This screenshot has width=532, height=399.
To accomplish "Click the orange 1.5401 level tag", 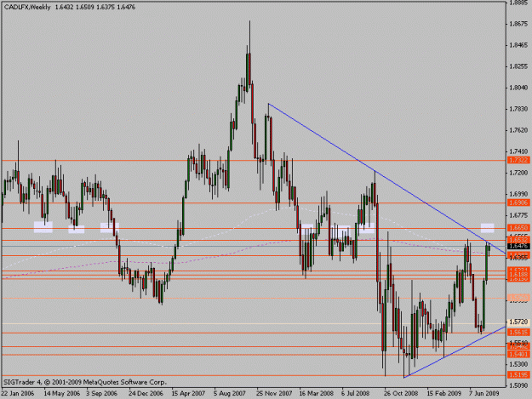I will (x=518, y=354).
